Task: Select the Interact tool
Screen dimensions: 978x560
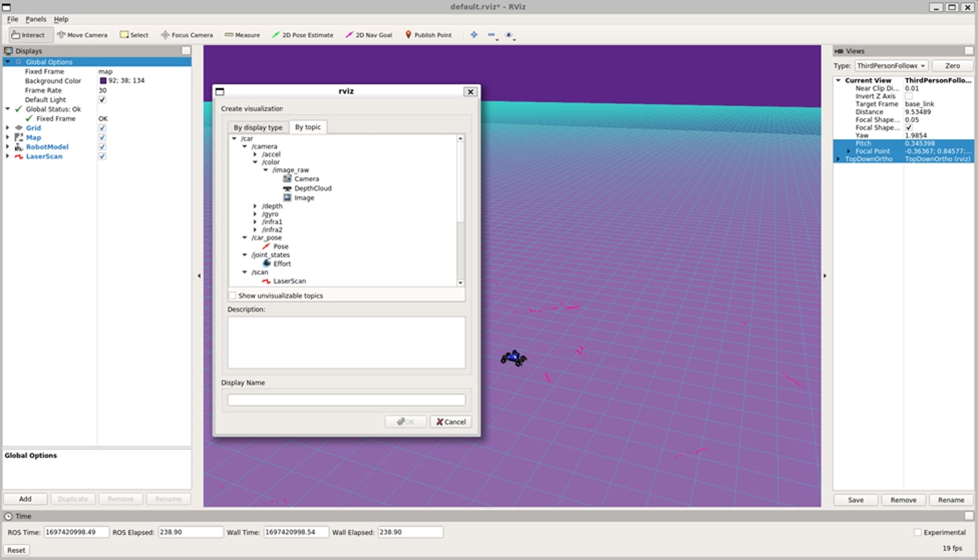Action: point(28,35)
